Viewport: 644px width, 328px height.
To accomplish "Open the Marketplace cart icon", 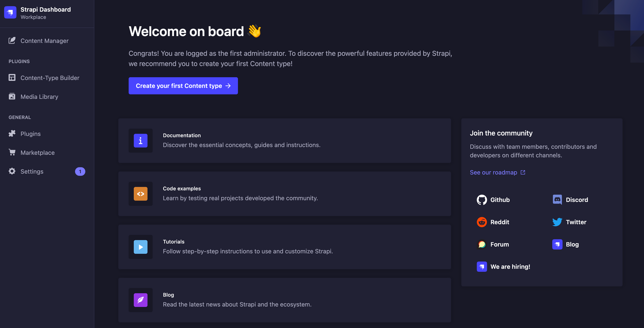I will (12, 152).
